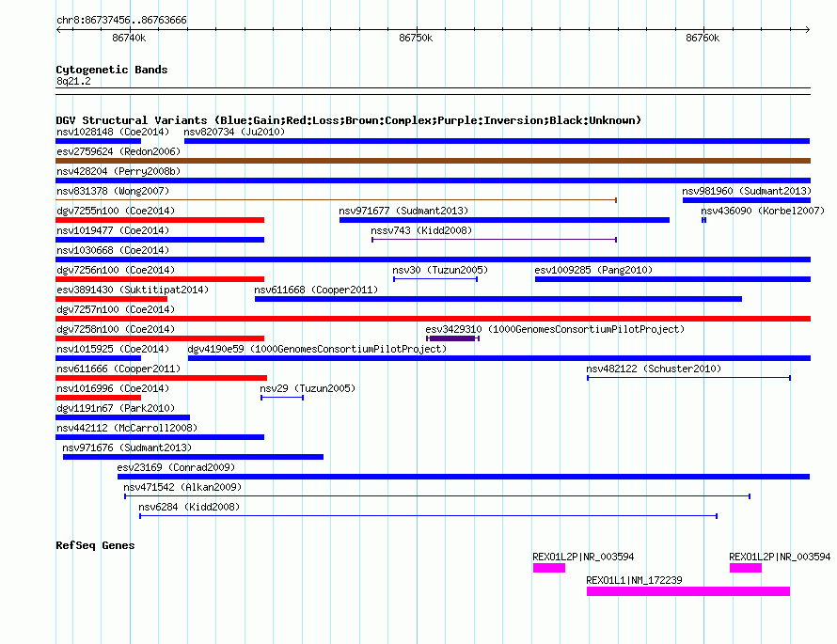Click the Cytogenetic Bands track heading
Viewport: 837px width, 644px height.
[112, 70]
